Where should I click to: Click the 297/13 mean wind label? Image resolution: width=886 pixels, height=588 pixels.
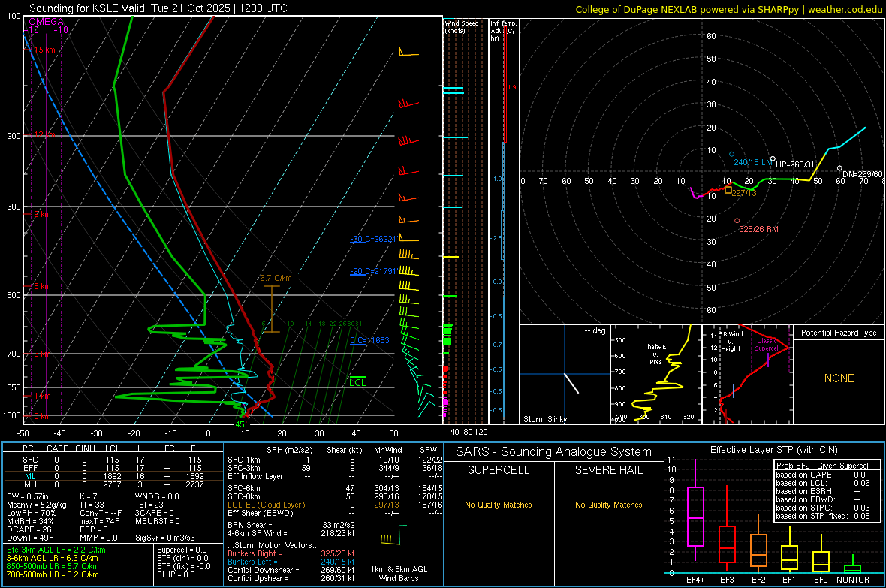(x=743, y=193)
